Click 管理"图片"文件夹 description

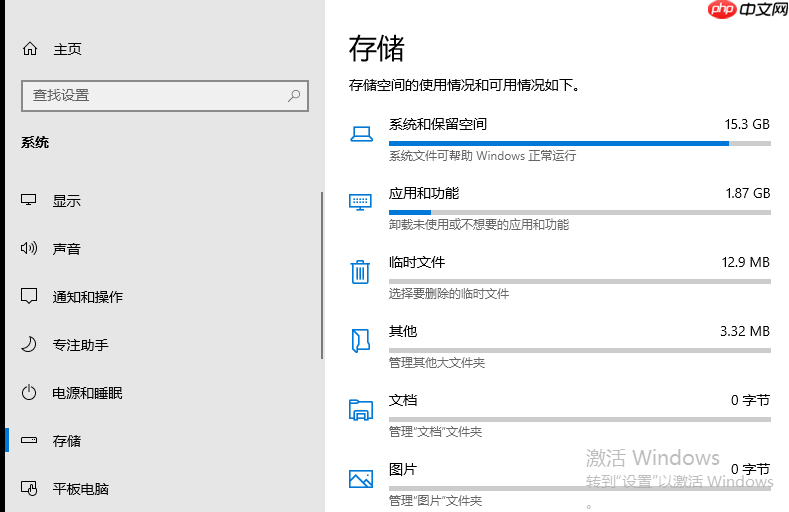pos(435,500)
